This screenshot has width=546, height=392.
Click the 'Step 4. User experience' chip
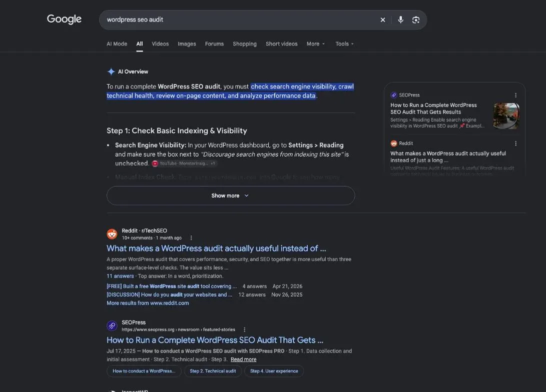click(274, 371)
